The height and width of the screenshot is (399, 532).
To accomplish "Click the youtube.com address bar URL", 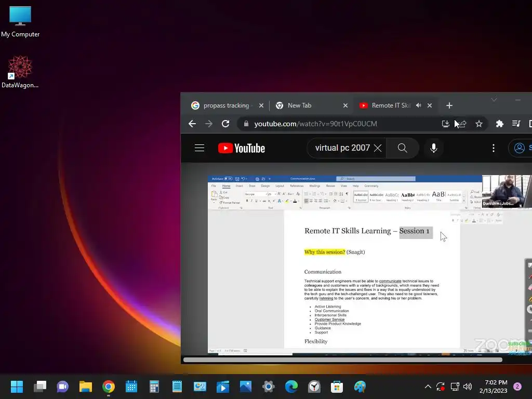I will click(315, 124).
